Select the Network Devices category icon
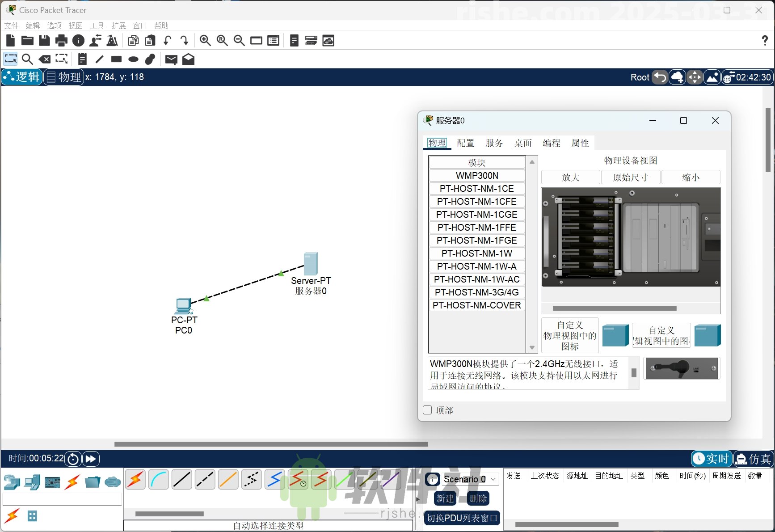Viewport: 775px width, 532px height. click(12, 482)
